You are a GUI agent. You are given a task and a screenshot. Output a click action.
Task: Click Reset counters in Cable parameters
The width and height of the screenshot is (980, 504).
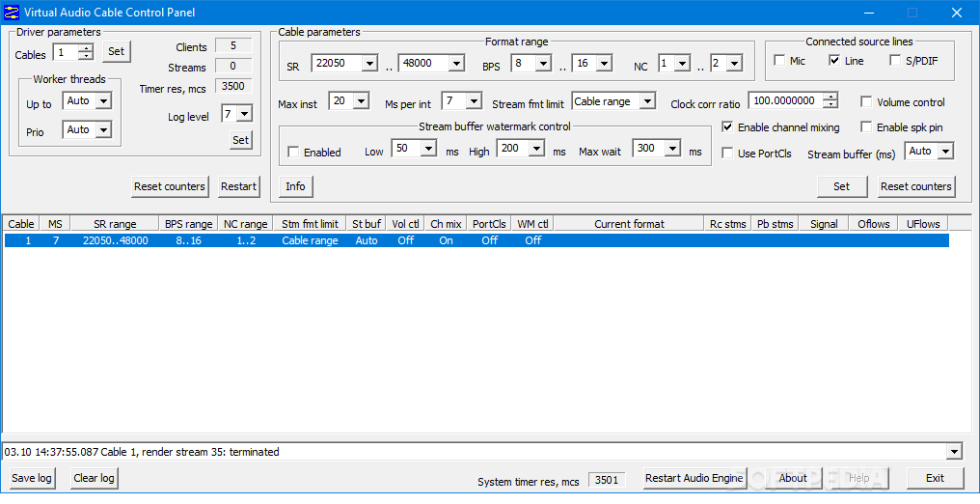[916, 186]
